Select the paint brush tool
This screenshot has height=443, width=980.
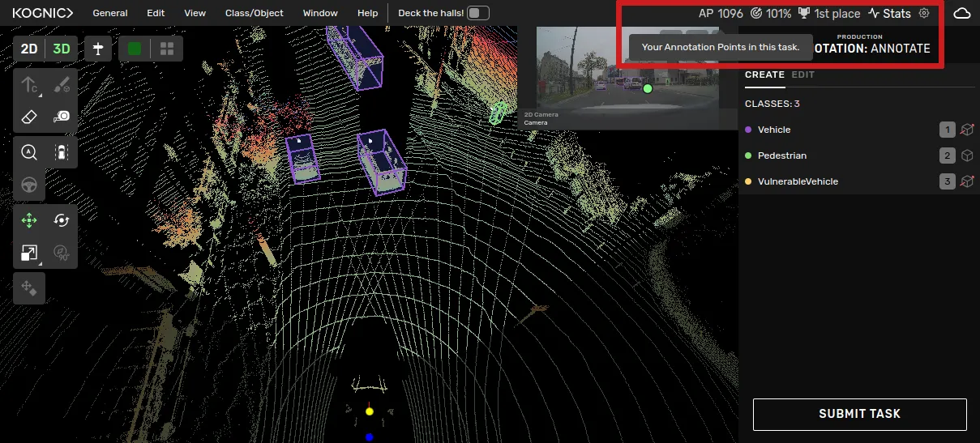(x=62, y=84)
